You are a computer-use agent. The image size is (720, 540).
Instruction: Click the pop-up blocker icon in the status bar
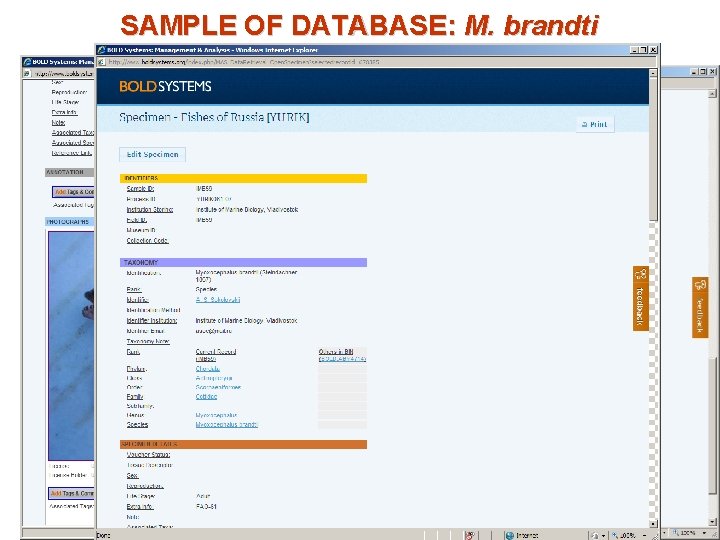(x=469, y=535)
